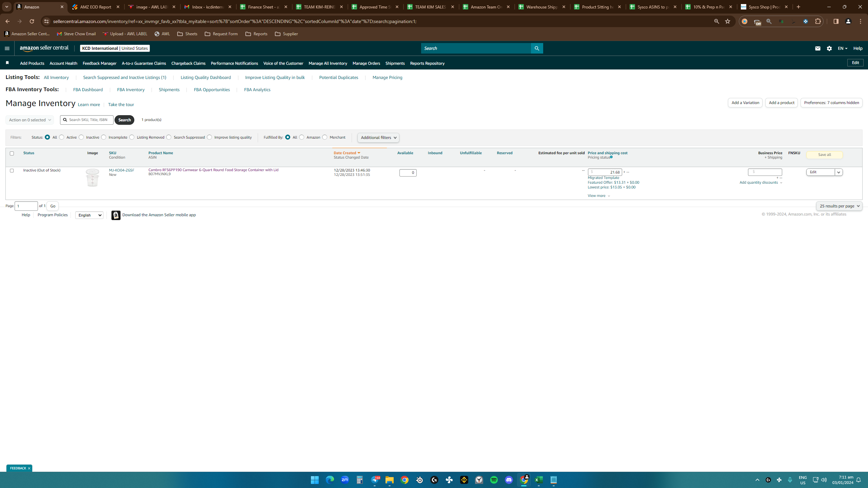
Task: Tick the select-all checkbox in table header
Action: 12,154
